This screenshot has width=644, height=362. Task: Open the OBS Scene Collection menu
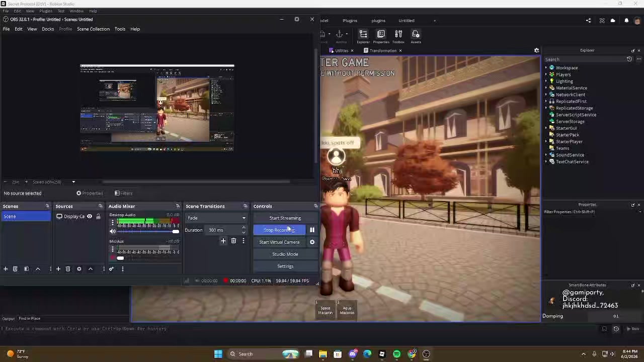coord(93,29)
